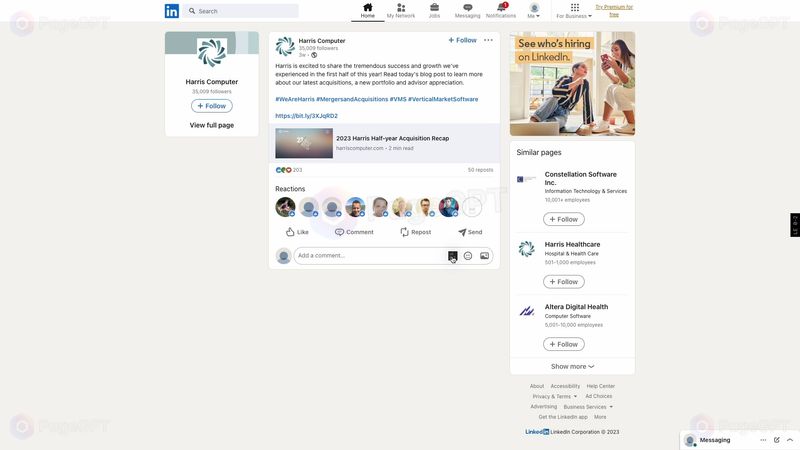Like the Harris Computer post
800x450 pixels.
(x=297, y=232)
